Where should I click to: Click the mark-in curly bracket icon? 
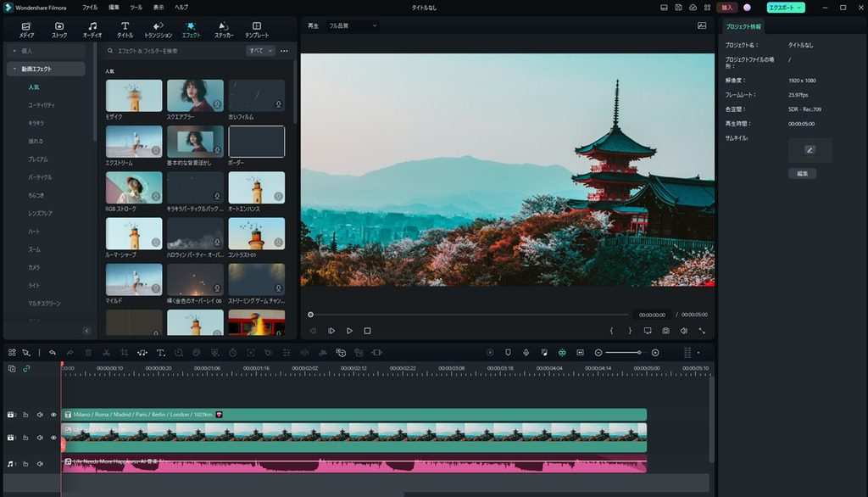(611, 331)
